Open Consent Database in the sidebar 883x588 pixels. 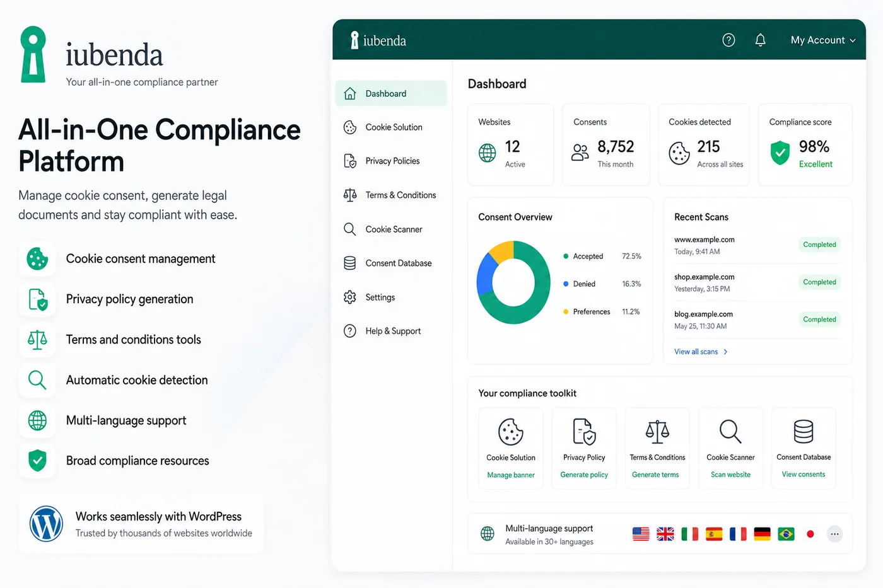(391, 263)
